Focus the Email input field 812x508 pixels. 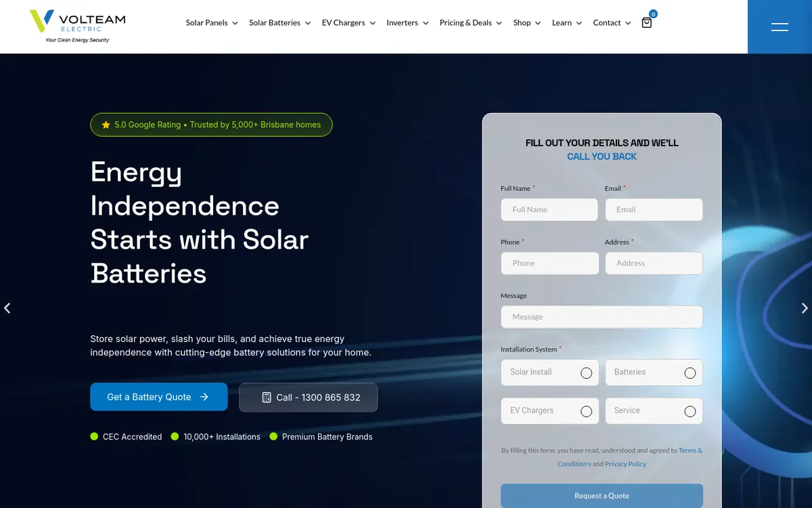pos(654,209)
